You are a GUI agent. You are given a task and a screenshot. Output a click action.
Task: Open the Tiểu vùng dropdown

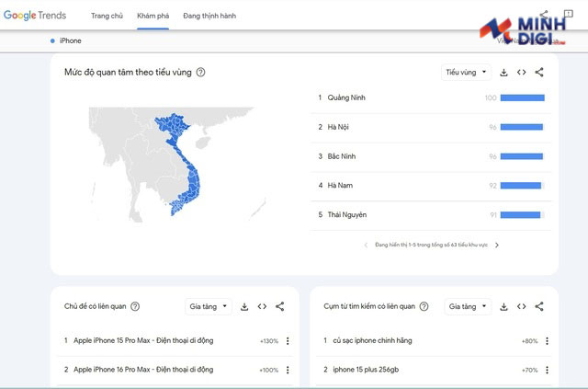coord(466,72)
